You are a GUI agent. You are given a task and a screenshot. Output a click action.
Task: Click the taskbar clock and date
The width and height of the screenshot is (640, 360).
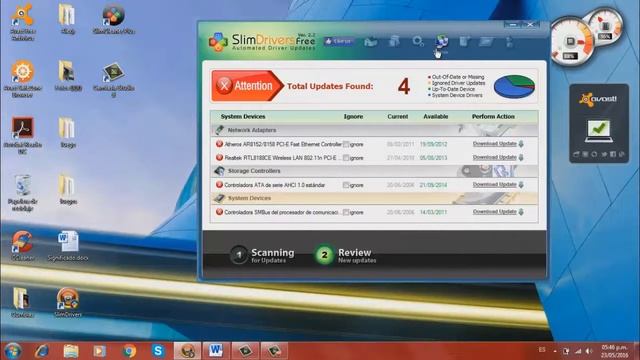point(613,351)
